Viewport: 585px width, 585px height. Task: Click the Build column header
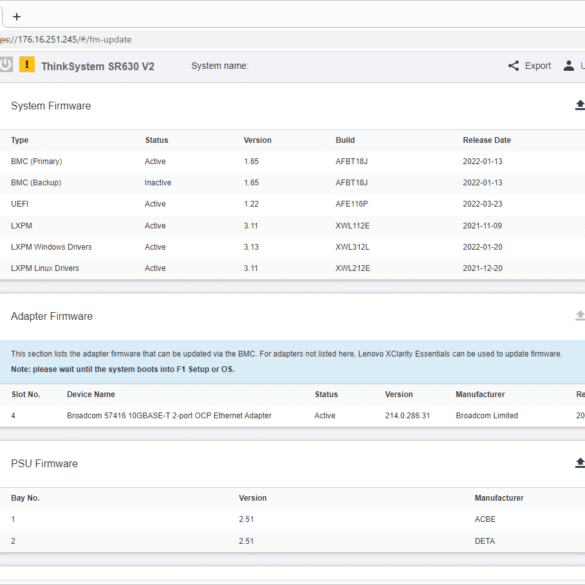345,140
